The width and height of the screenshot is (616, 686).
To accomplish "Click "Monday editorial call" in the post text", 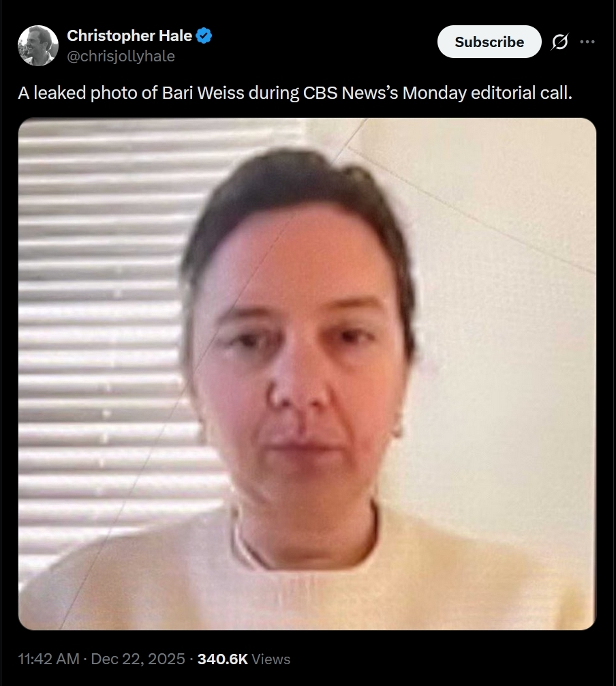I will pos(487,93).
